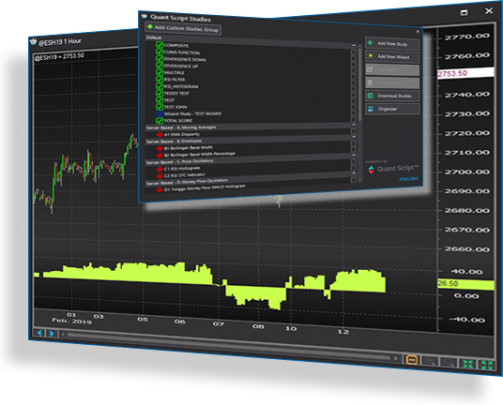
Task: Click the yellow 26.50 indicator value label
Action: click(x=466, y=284)
